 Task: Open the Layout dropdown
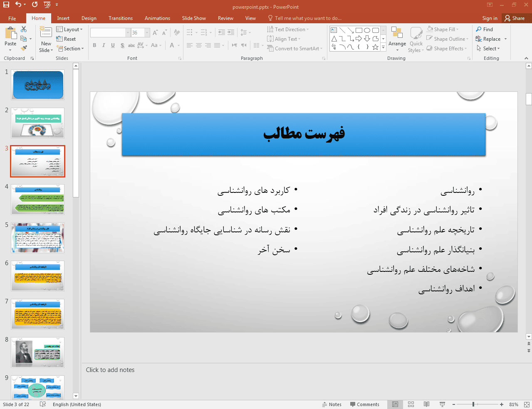click(x=69, y=30)
